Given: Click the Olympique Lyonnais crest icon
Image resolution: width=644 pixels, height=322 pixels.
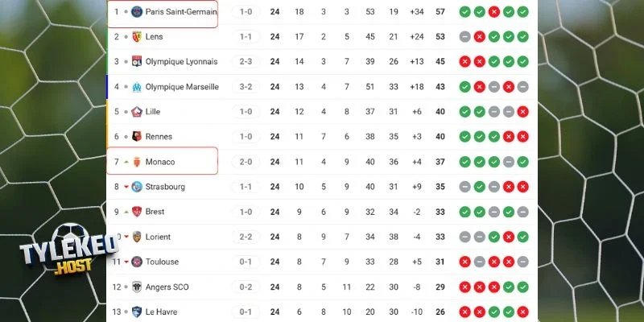Looking at the screenshot, I should click(136, 62).
